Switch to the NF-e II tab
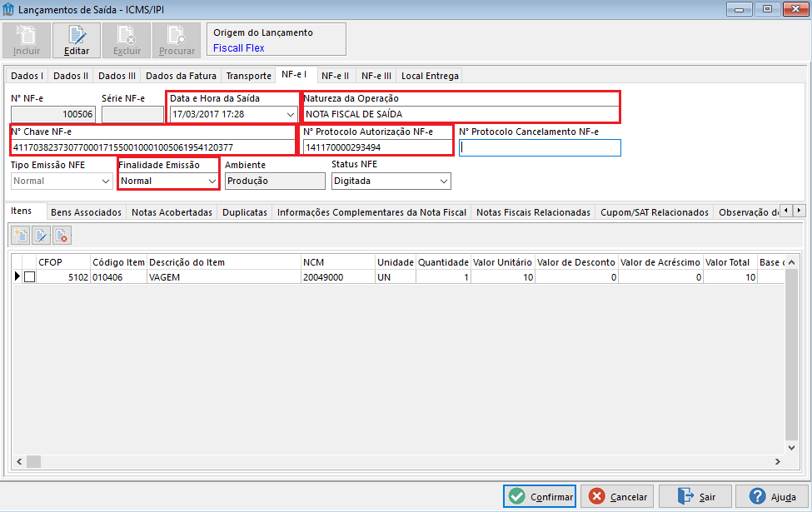Viewport: 812px width, 512px height. point(335,76)
